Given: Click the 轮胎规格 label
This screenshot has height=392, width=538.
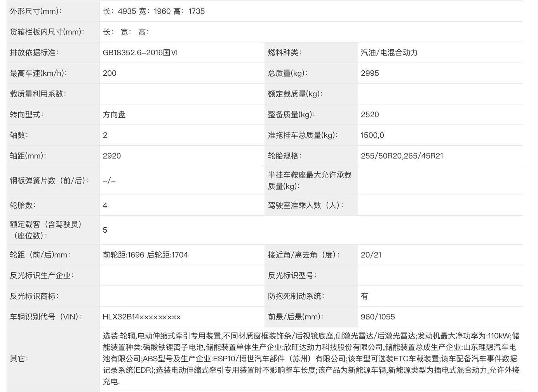Looking at the screenshot, I should (x=284, y=156).
